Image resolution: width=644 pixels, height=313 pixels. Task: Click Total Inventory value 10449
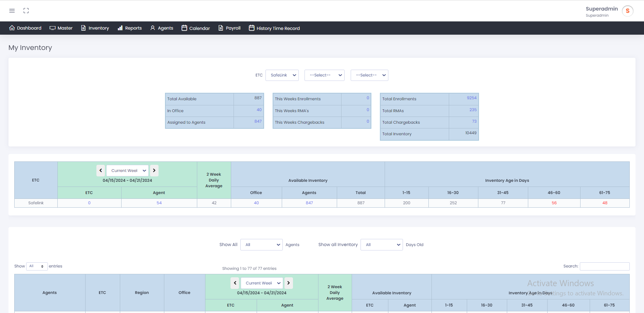(x=471, y=133)
